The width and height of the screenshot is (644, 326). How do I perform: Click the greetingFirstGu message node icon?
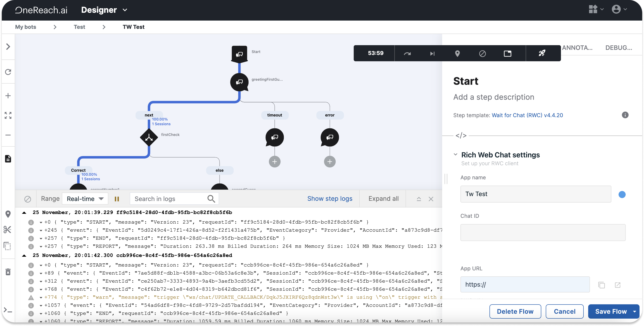[x=240, y=82]
